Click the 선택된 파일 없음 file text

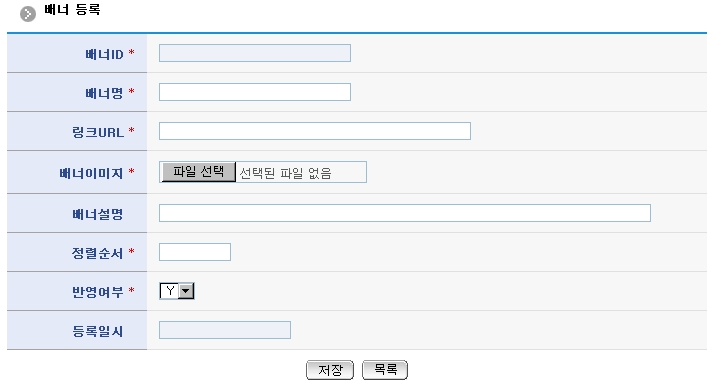coord(285,173)
